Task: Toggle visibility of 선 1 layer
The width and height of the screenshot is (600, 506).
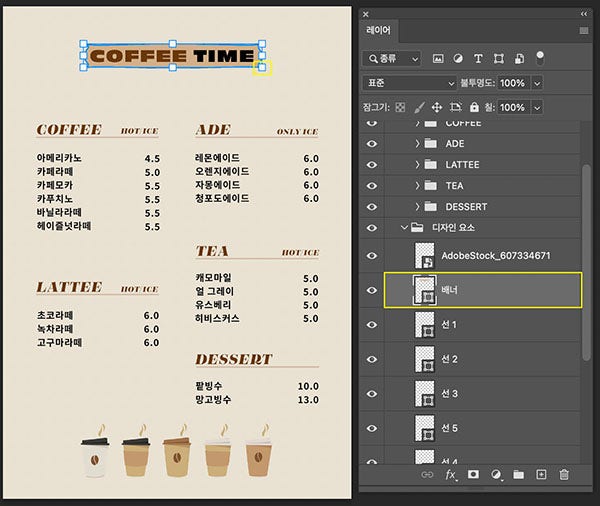Action: tap(372, 325)
